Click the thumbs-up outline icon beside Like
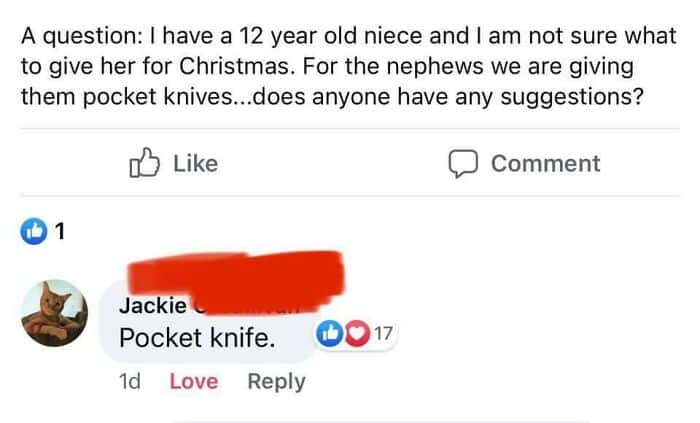This screenshot has height=423, width=700. click(144, 163)
